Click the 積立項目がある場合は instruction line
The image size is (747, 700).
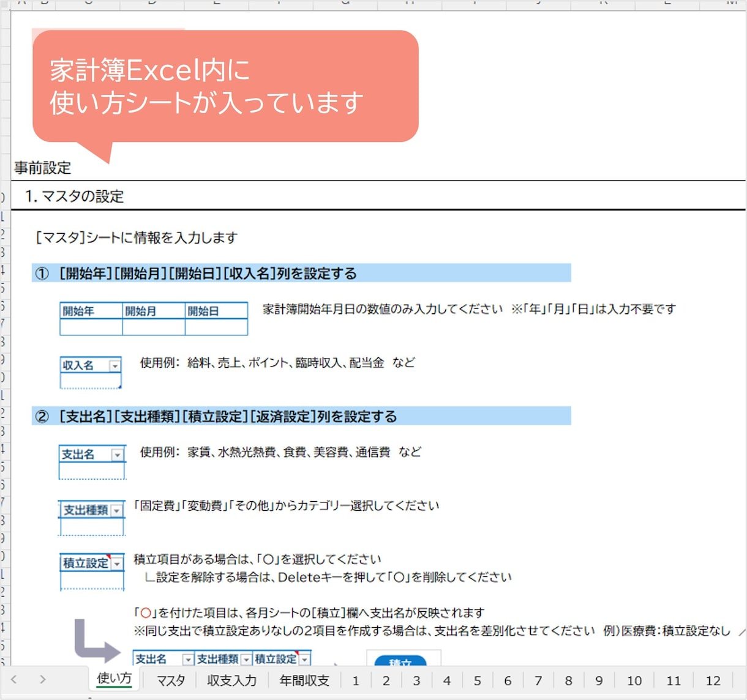pos(258,559)
